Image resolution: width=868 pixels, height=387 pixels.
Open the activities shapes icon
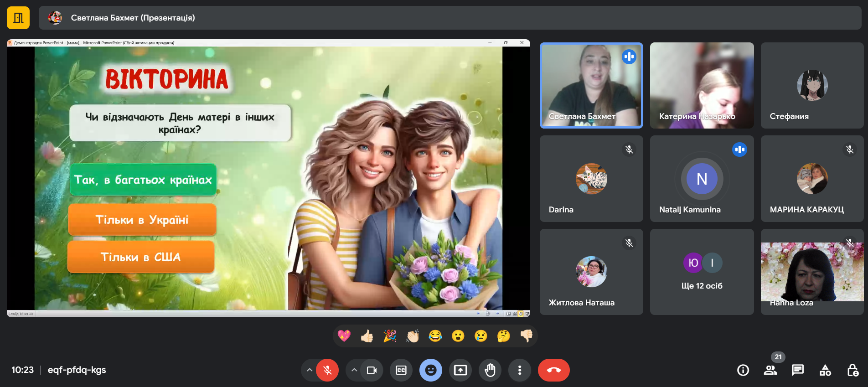point(825,370)
